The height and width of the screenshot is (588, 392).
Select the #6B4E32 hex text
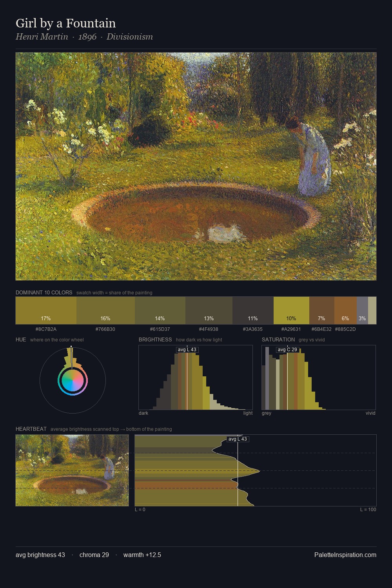point(321,329)
